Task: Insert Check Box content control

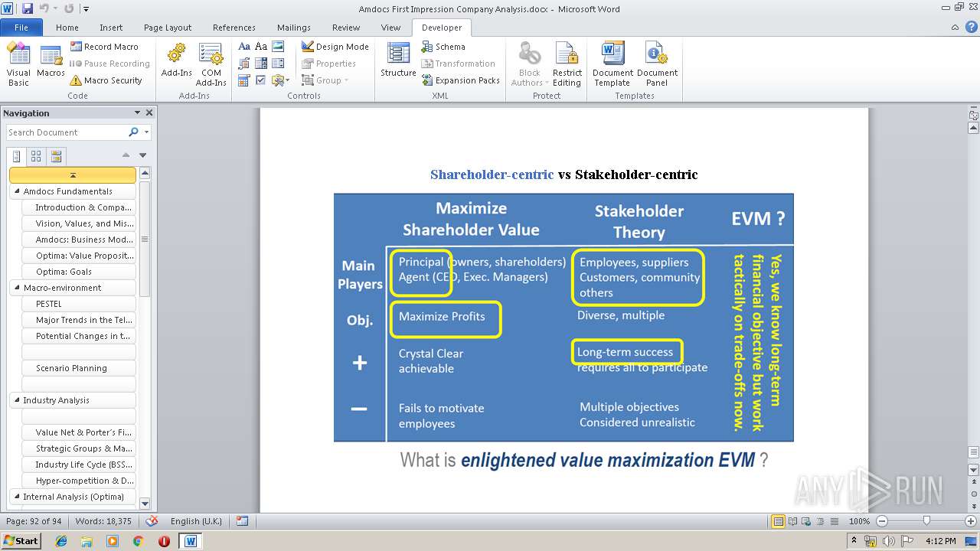Action: coord(261,80)
